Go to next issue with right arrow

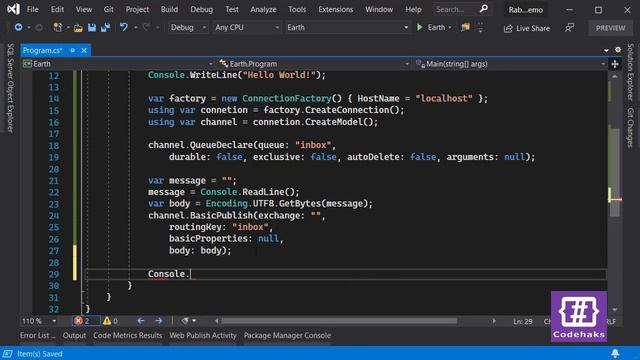pyautogui.click(x=159, y=321)
